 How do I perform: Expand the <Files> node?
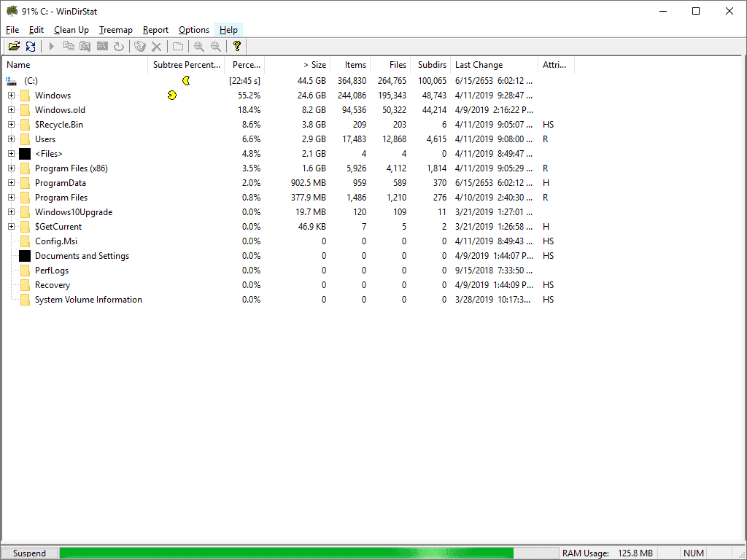11,154
